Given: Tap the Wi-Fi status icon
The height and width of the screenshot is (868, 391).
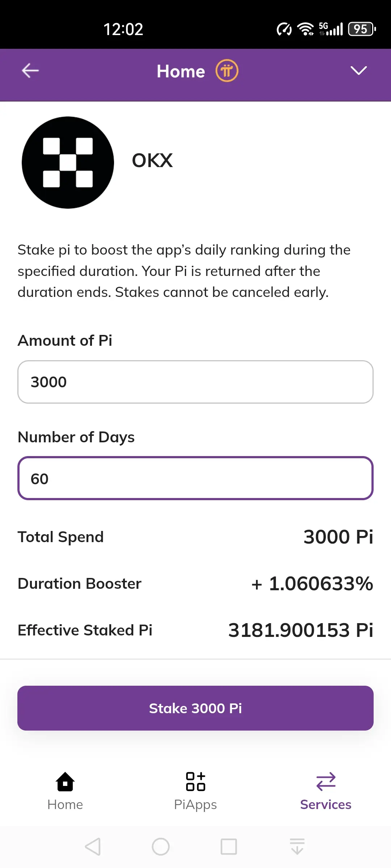Looking at the screenshot, I should click(x=306, y=29).
